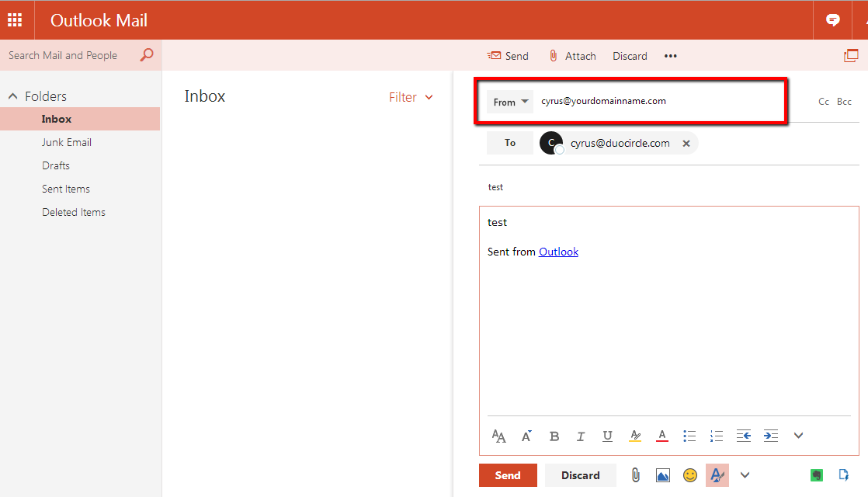The width and height of the screenshot is (868, 497).
Task: Open the app launcher grid
Action: 15,20
